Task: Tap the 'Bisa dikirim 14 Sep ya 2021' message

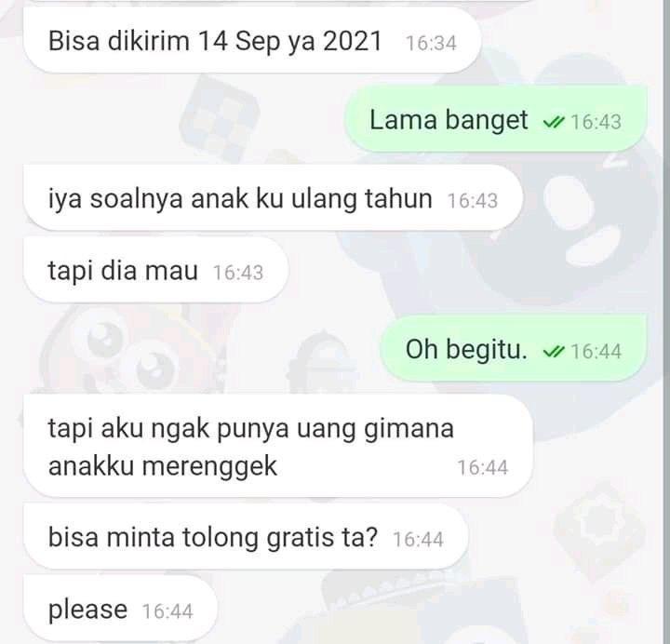Action: point(252,41)
